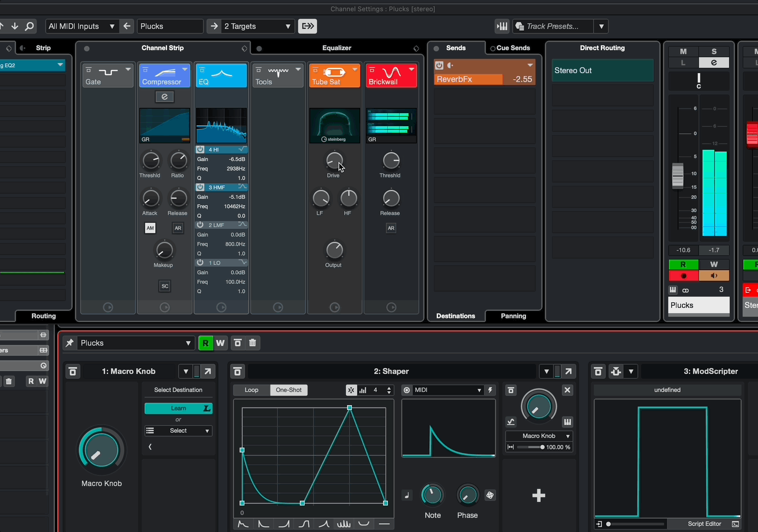The image size is (758, 532).
Task: Toggle the ReverbFx send power button
Action: (x=439, y=65)
